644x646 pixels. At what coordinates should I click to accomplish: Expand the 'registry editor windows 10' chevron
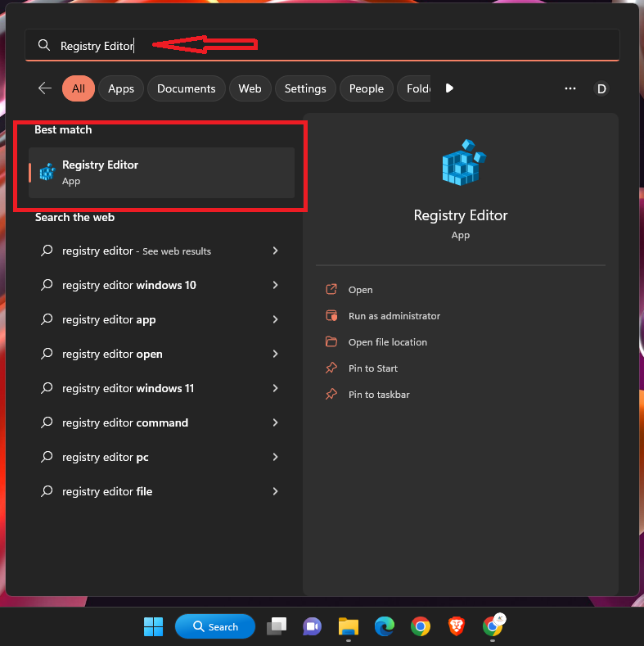pos(276,285)
